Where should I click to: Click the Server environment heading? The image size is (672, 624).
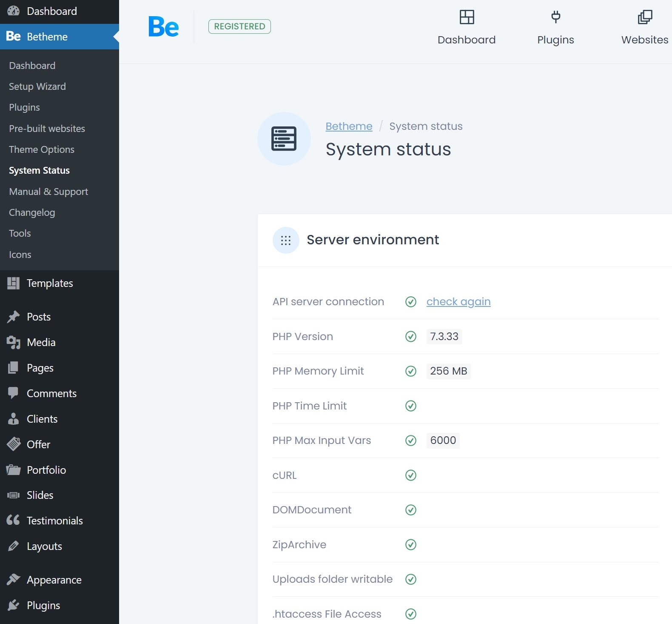pyautogui.click(x=373, y=240)
